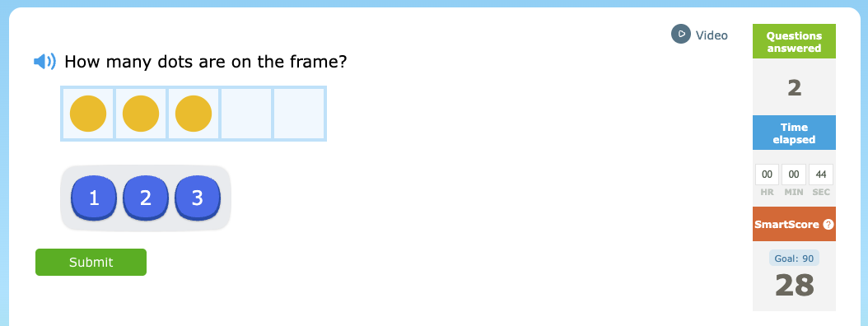The image size is (868, 326).
Task: Select answer choice 1
Action: click(94, 198)
